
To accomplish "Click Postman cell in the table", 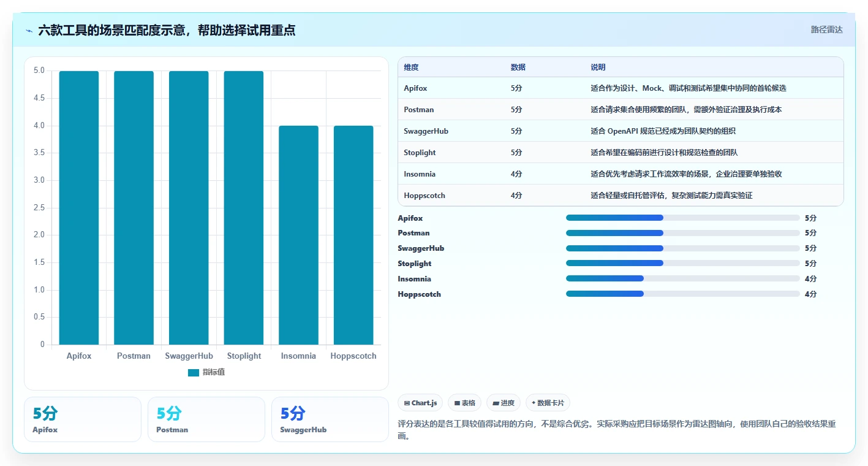I will point(419,110).
